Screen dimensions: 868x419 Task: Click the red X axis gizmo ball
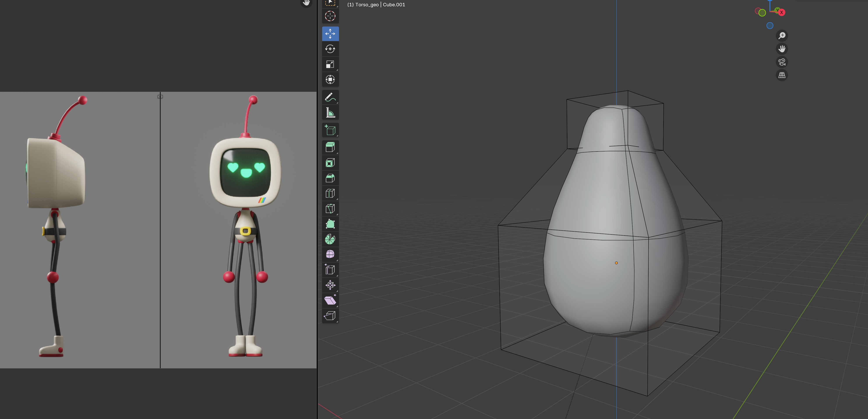pyautogui.click(x=782, y=12)
